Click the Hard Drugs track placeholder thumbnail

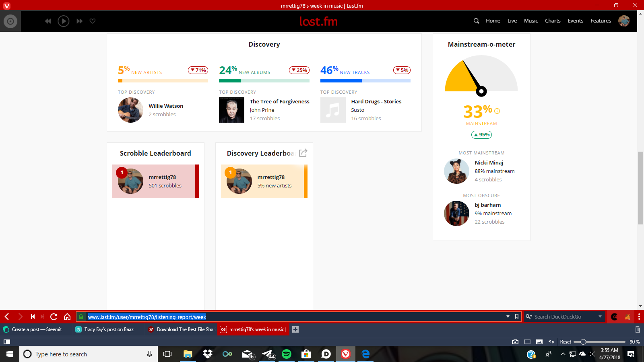click(x=333, y=110)
